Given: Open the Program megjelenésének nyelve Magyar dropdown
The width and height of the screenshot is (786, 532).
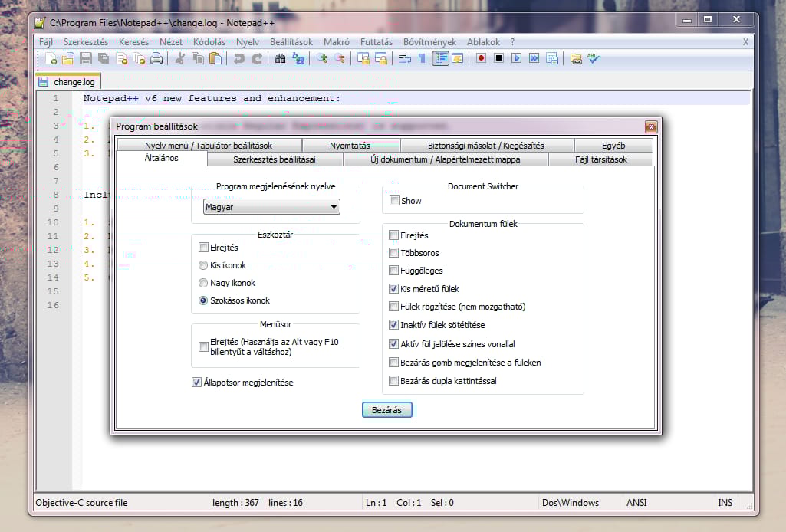Looking at the screenshot, I should point(271,207).
